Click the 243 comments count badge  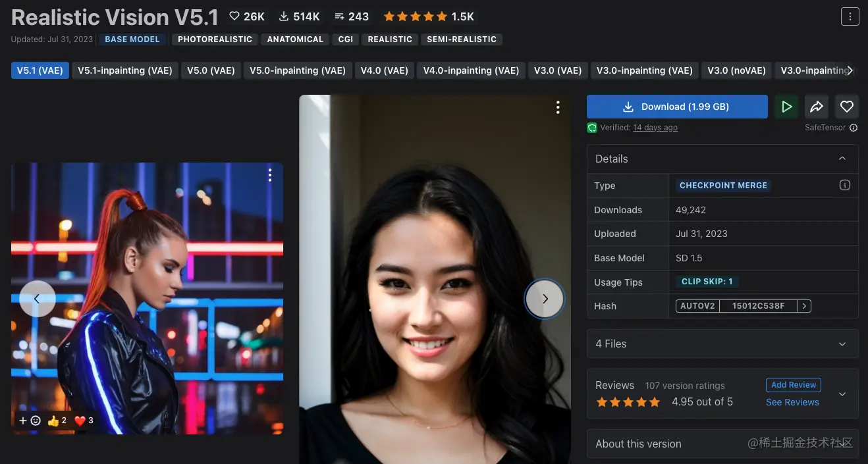click(352, 16)
